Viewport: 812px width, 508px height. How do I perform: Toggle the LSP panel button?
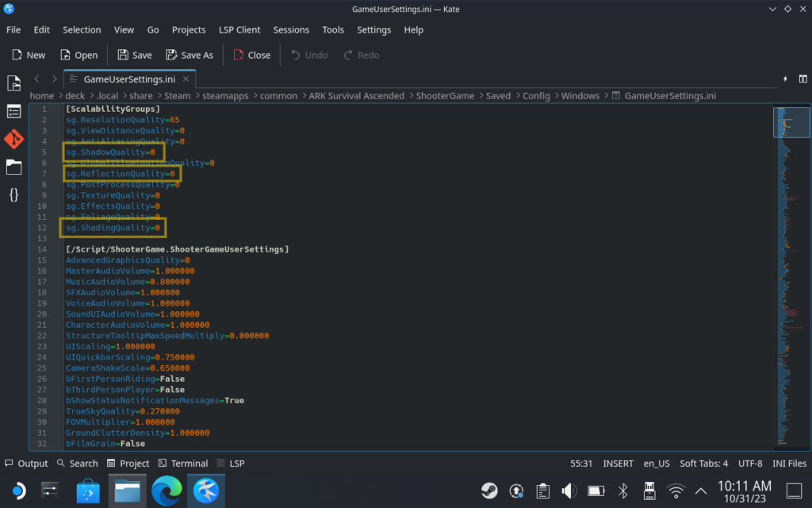coord(231,464)
